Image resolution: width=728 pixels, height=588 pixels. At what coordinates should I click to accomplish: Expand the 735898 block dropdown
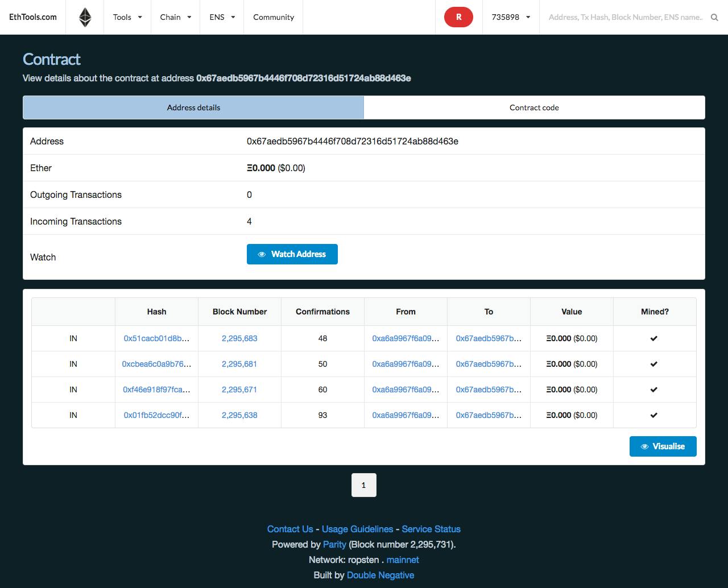[x=511, y=17]
